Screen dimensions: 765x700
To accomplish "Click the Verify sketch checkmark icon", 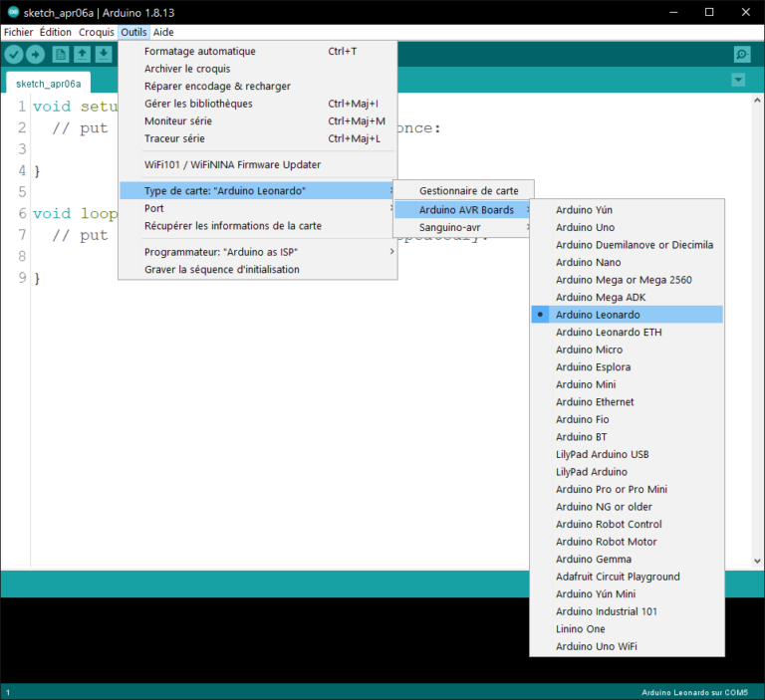I will [x=14, y=55].
